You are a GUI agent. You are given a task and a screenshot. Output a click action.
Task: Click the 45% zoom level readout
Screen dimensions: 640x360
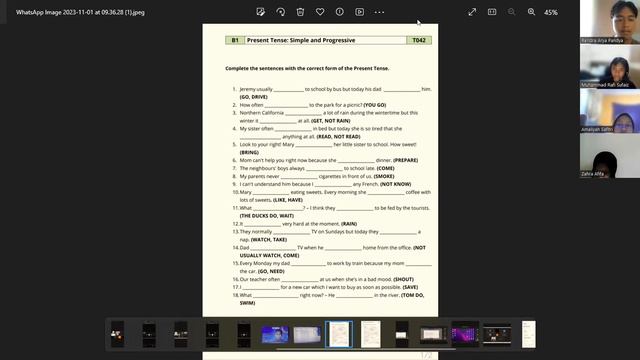[x=551, y=12]
